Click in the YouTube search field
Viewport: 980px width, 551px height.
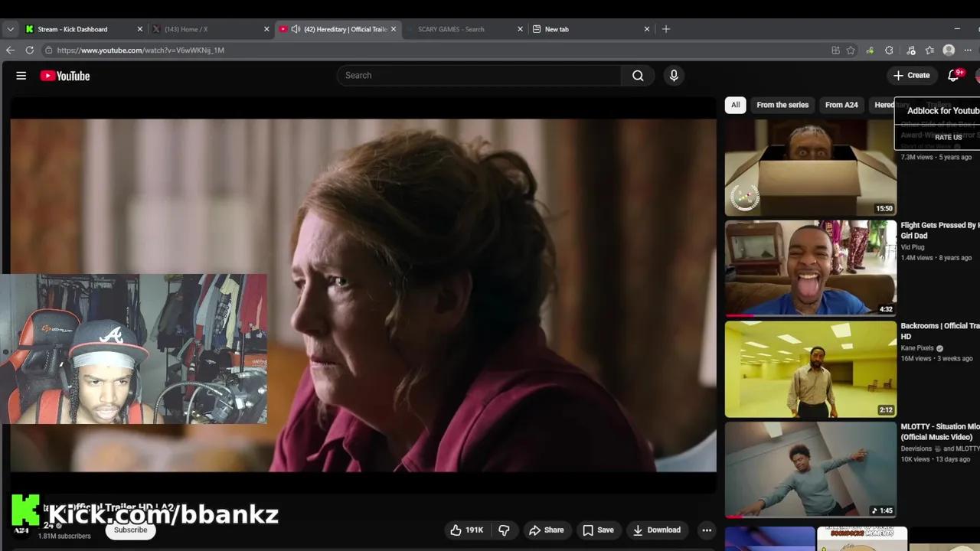(479, 76)
